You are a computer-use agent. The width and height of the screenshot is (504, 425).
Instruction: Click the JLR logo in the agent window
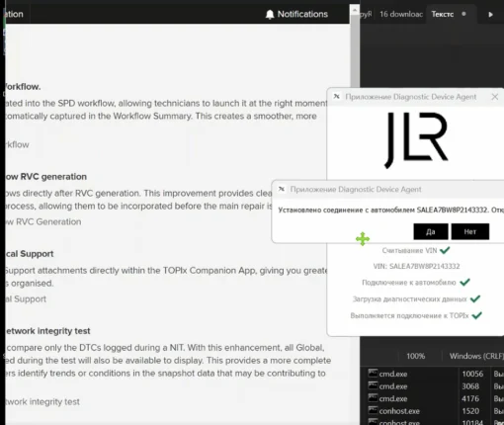(416, 140)
